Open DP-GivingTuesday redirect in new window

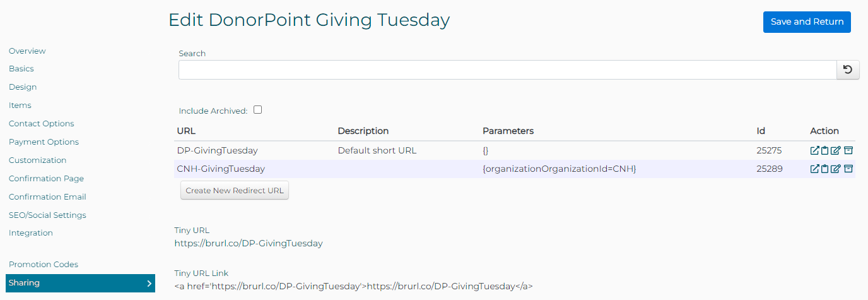815,150
